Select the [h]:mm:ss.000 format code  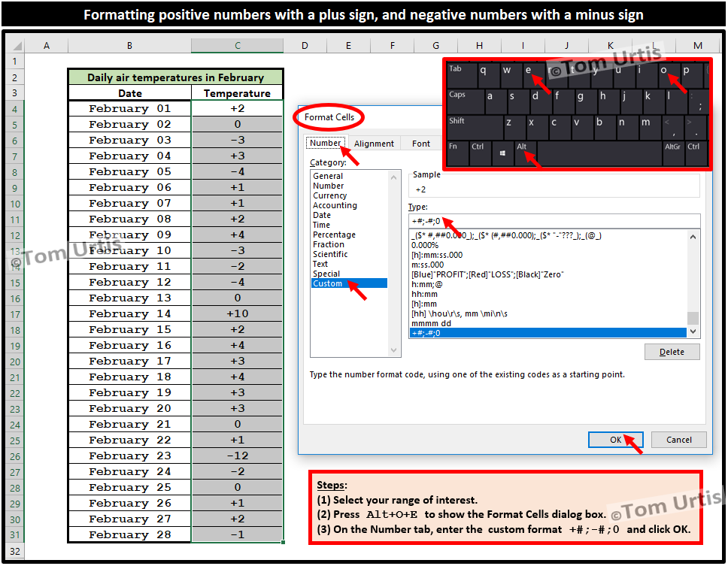pos(548,255)
